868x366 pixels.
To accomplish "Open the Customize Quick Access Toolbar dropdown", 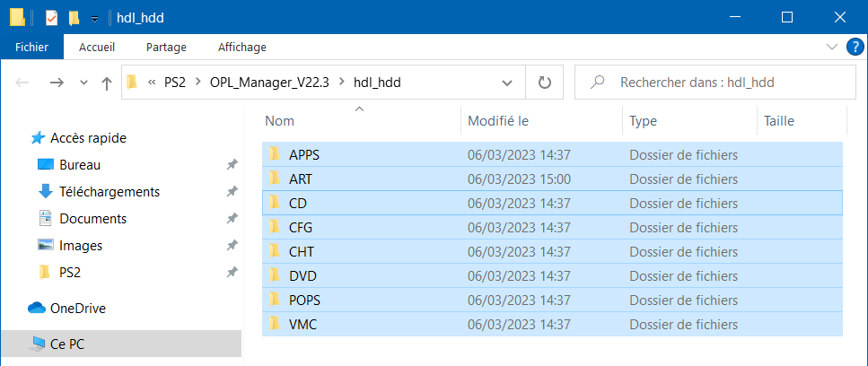I will [94, 18].
